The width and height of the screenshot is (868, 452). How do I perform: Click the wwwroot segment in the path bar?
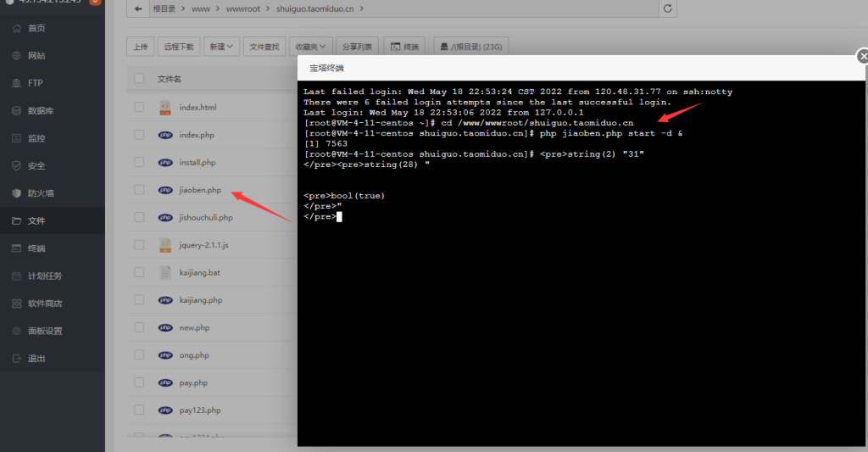click(243, 8)
